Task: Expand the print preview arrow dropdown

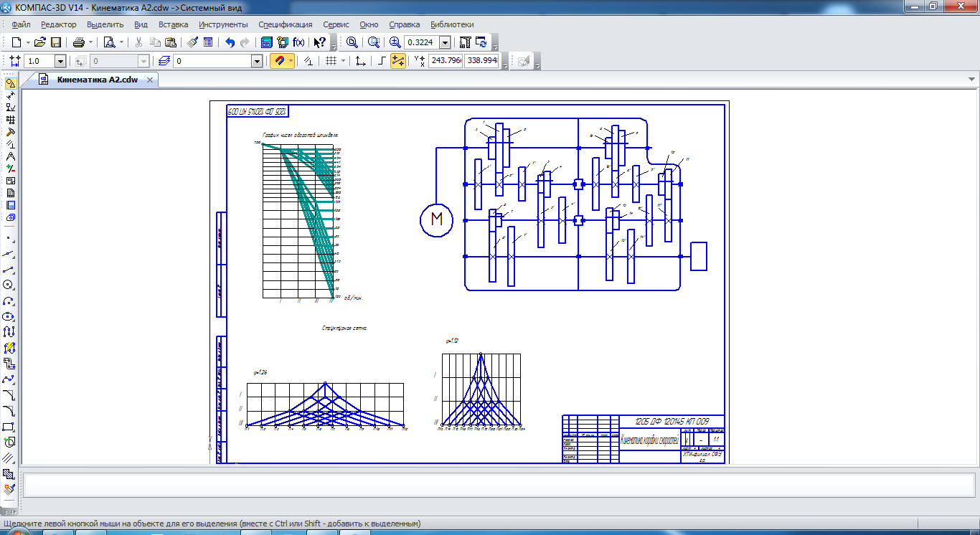Action: (x=121, y=42)
